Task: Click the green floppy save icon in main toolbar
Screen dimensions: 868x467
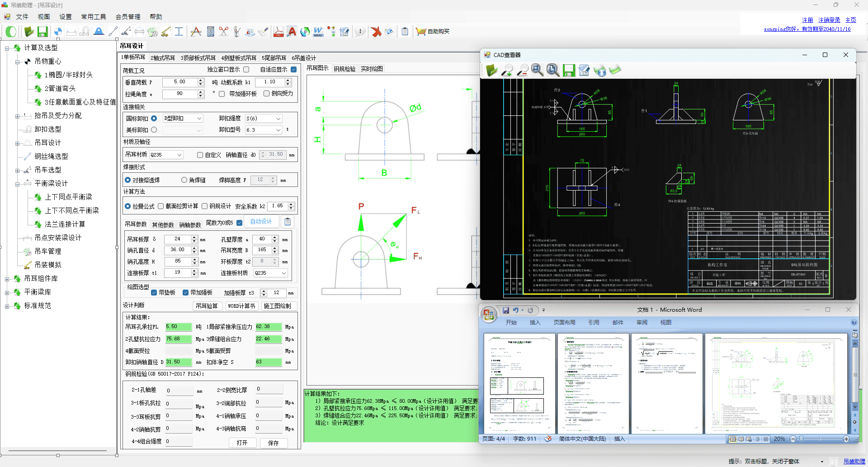Action: 42,32
